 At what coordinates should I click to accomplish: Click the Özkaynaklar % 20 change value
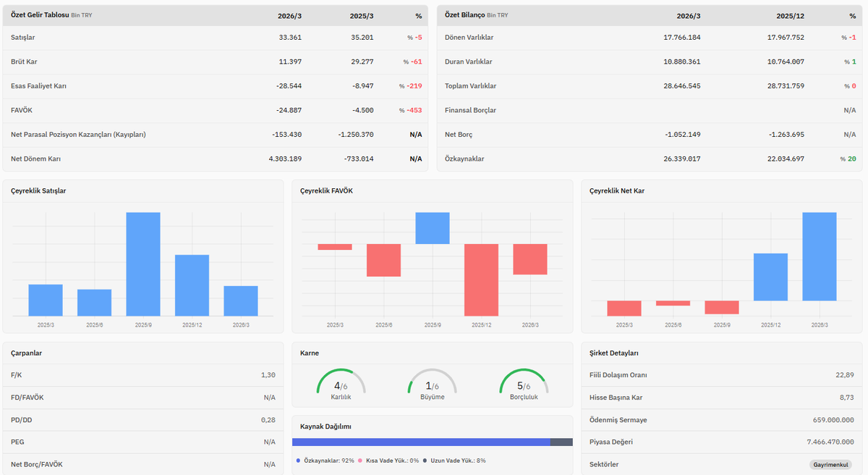tap(848, 159)
